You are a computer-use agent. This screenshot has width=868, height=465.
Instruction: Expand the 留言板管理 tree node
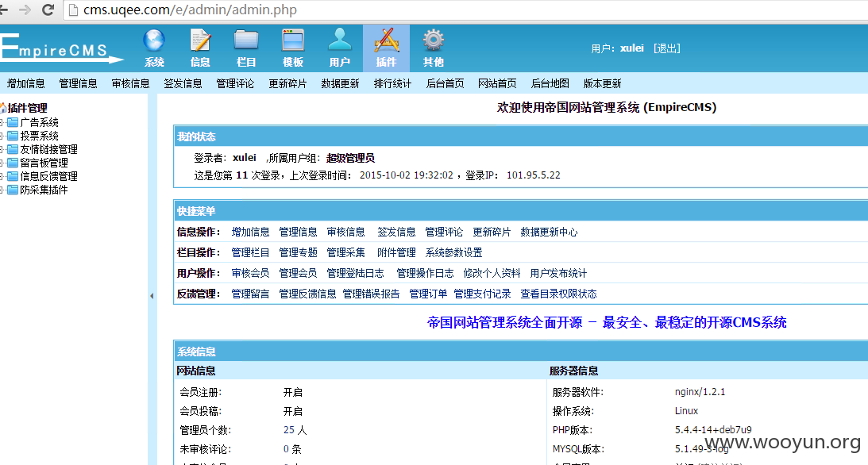pos(2,163)
